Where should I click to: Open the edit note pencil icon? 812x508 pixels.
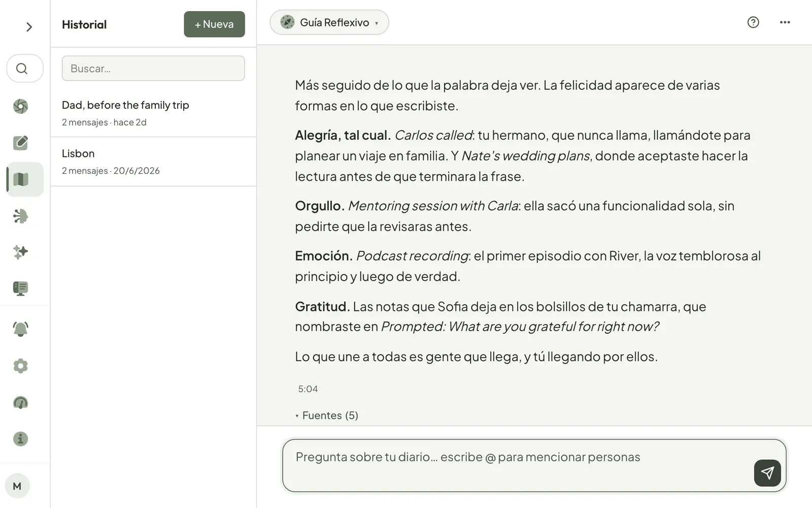coord(20,143)
